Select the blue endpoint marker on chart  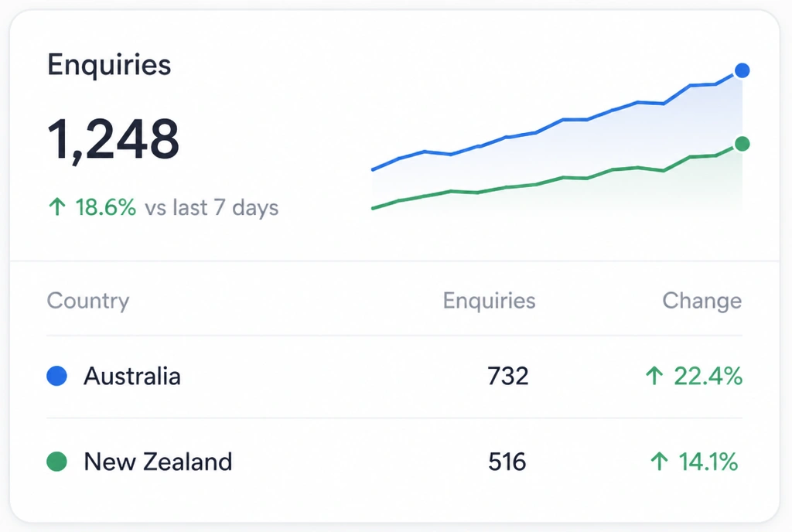[x=742, y=70]
